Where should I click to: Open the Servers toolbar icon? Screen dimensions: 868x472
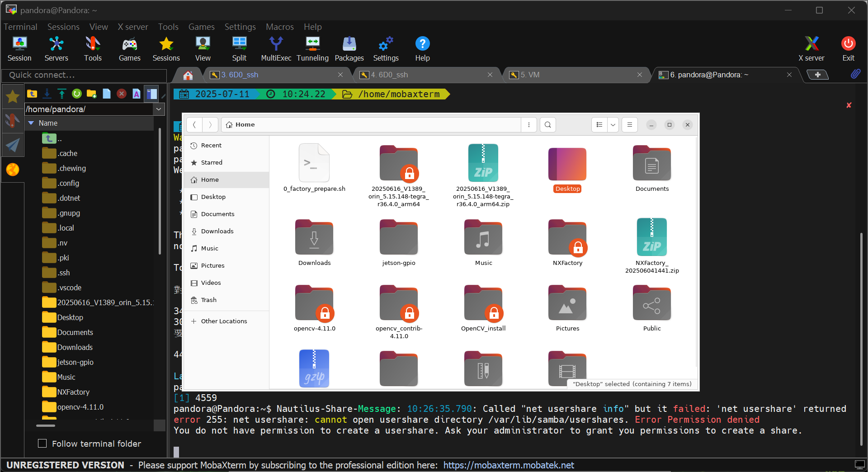(56, 49)
